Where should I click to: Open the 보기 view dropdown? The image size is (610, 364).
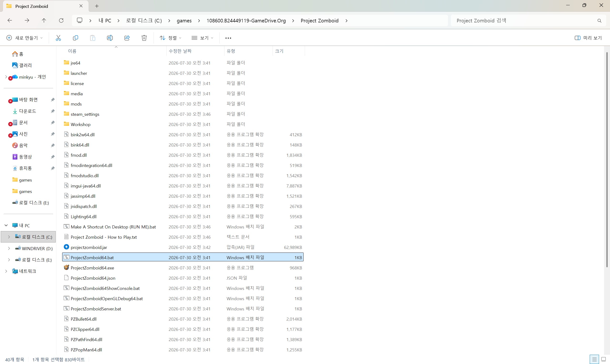coord(202,38)
